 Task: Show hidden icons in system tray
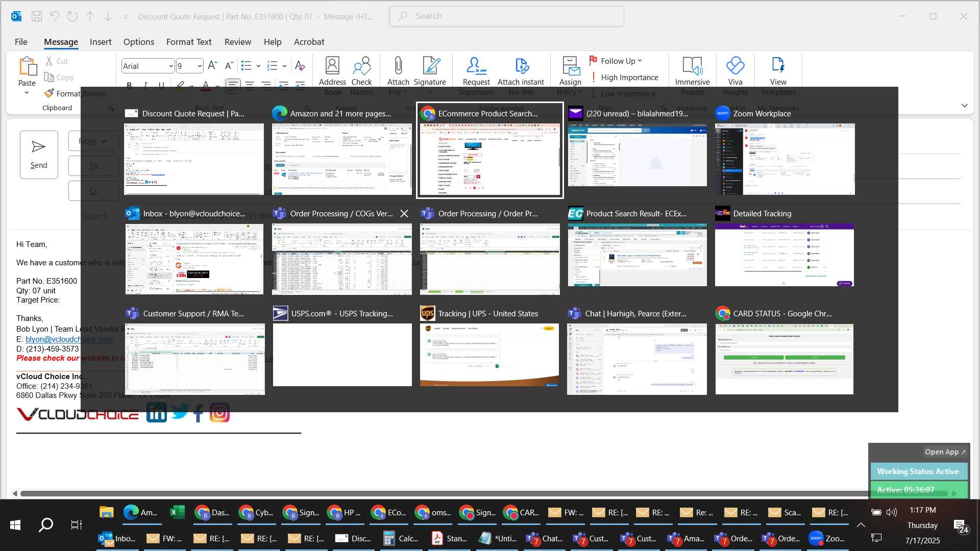[861, 524]
